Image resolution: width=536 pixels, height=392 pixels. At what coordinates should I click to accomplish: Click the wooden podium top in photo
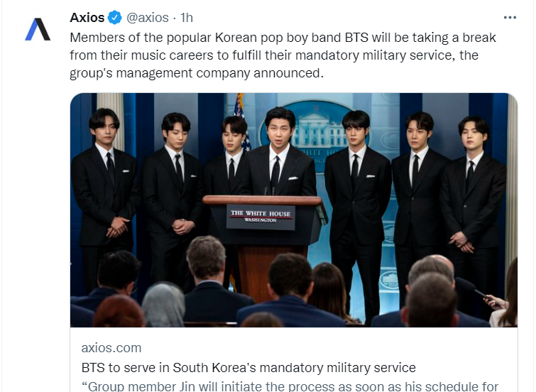click(x=263, y=200)
